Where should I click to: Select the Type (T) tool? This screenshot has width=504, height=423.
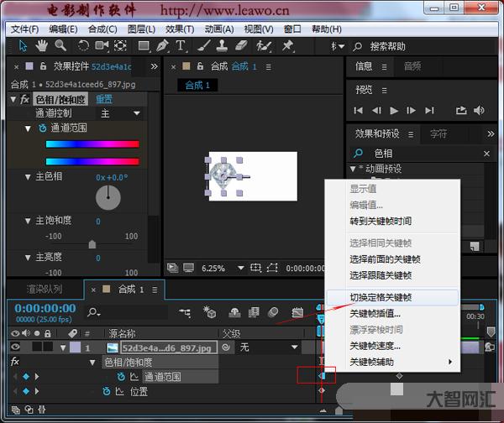click(x=180, y=45)
